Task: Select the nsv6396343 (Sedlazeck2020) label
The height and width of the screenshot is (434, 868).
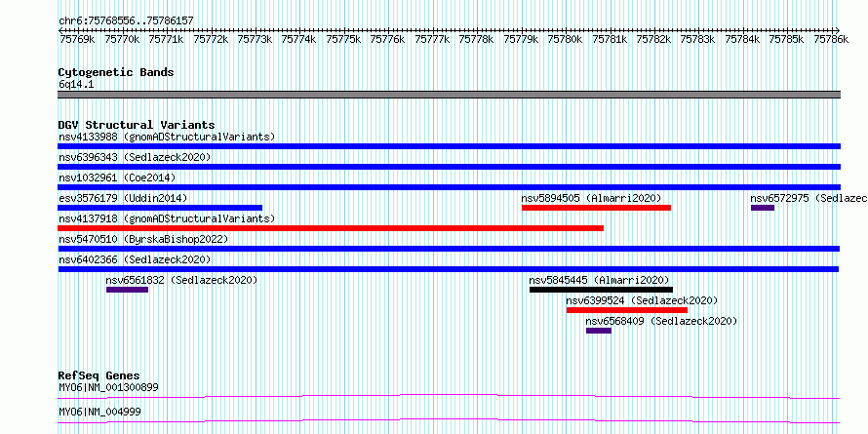Action: pyautogui.click(x=135, y=157)
